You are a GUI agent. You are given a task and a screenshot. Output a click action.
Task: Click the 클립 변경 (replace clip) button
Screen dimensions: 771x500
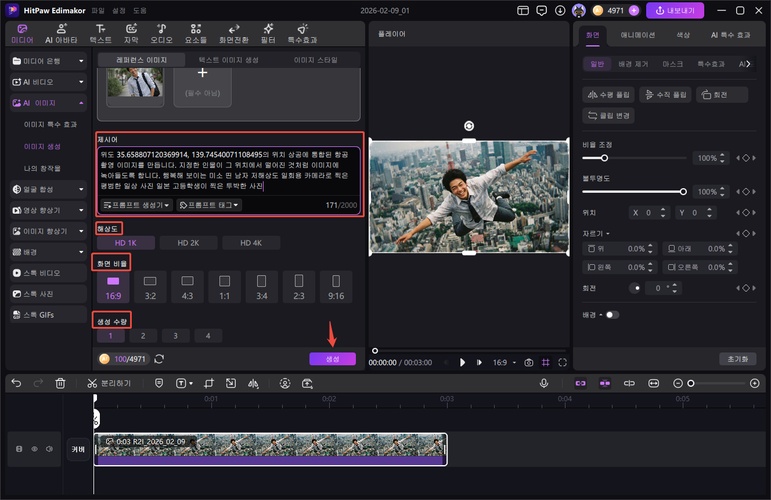[x=609, y=116]
